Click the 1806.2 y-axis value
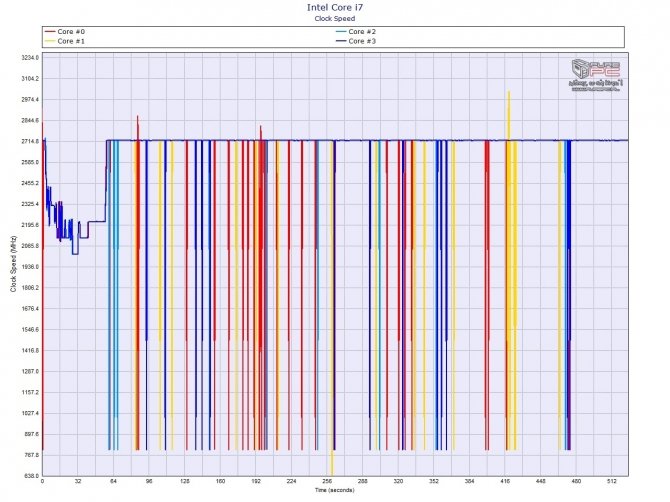 [30, 288]
